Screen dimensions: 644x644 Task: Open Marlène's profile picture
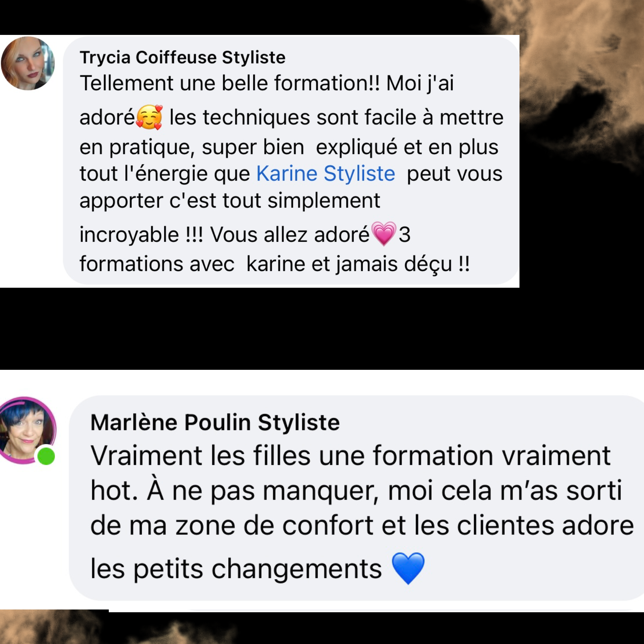pos(27,430)
